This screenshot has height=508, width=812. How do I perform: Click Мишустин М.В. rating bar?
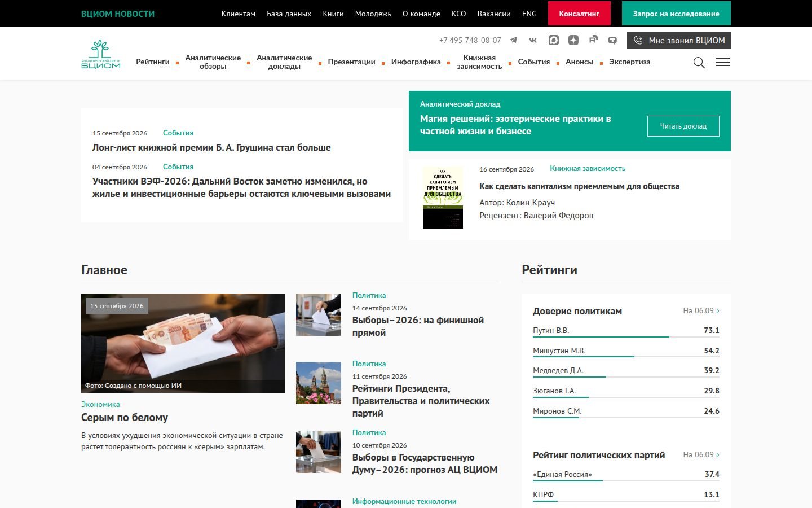pos(626,357)
